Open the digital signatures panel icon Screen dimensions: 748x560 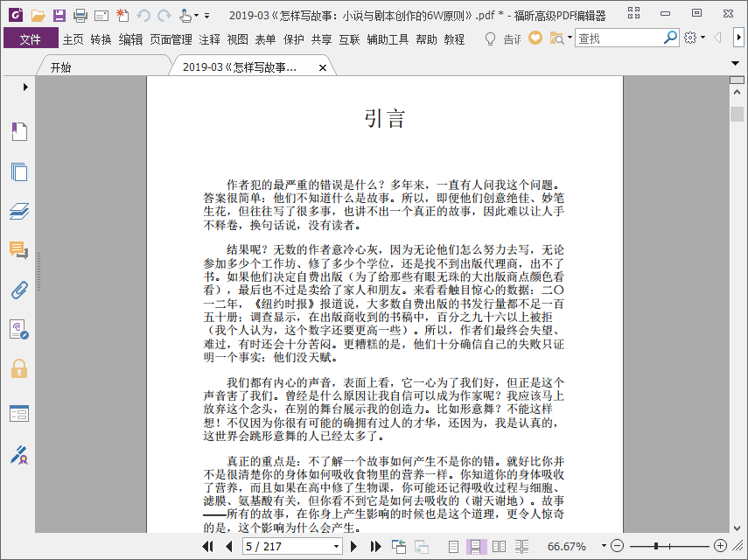(19, 330)
